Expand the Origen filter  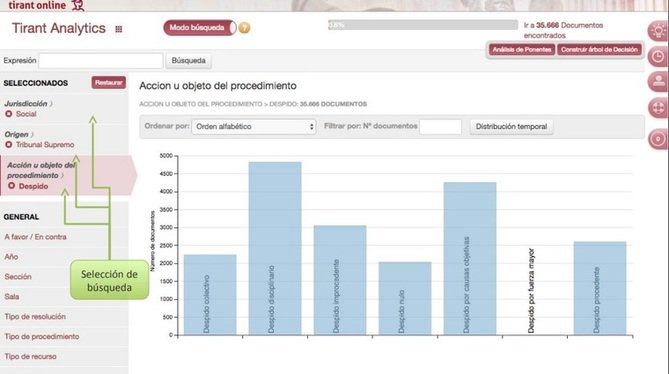(19, 134)
